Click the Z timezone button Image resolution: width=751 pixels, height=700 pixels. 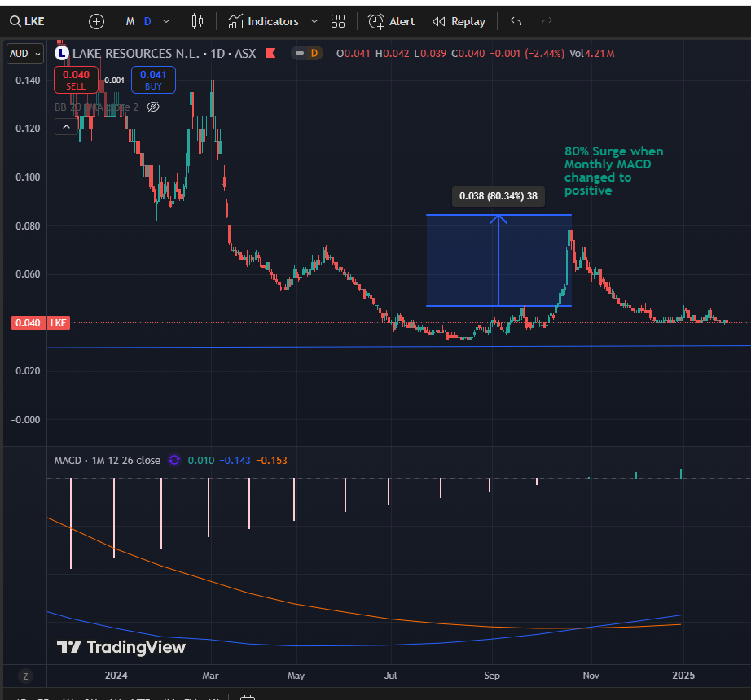pyautogui.click(x=25, y=676)
